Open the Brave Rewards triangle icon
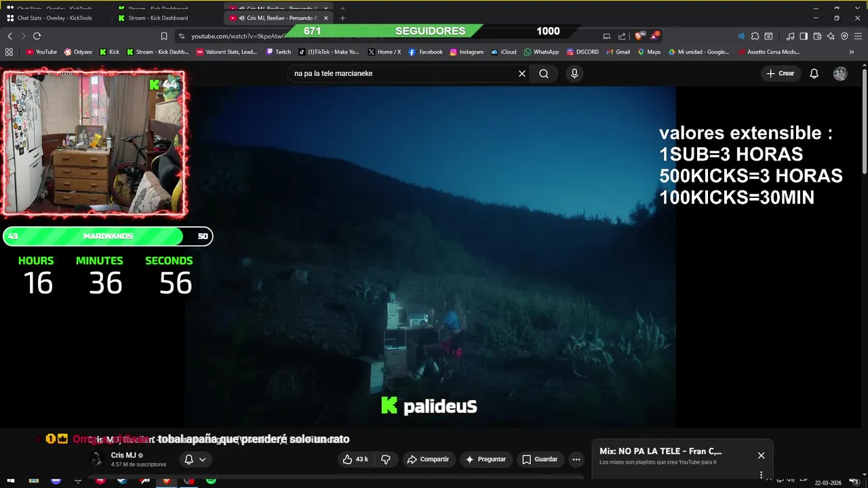The image size is (868, 488). pos(655,35)
